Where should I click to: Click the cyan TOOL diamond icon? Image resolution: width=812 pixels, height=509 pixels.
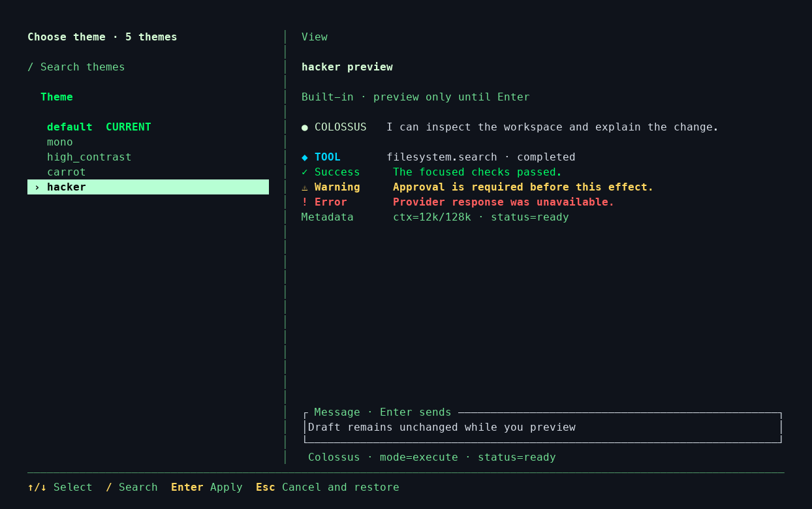[x=305, y=157]
